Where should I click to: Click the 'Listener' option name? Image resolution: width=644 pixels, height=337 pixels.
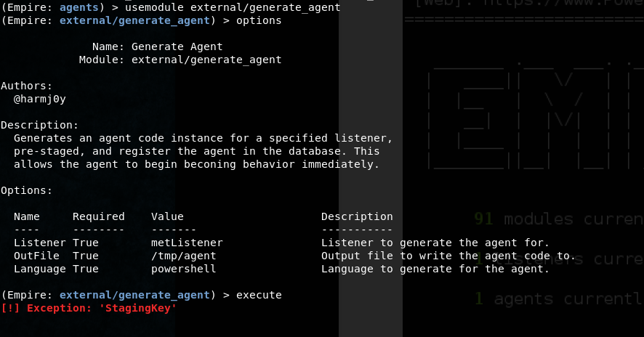[40, 243]
